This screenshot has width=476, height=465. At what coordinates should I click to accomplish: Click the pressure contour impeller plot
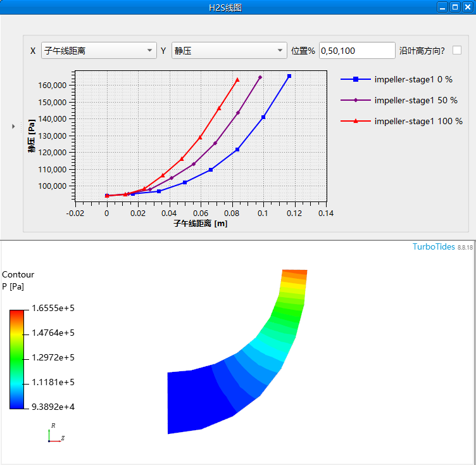point(237,352)
